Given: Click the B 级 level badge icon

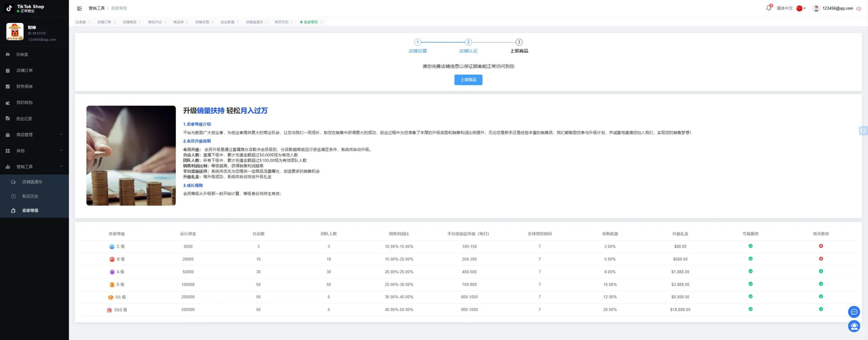Looking at the screenshot, I should pyautogui.click(x=112, y=259).
